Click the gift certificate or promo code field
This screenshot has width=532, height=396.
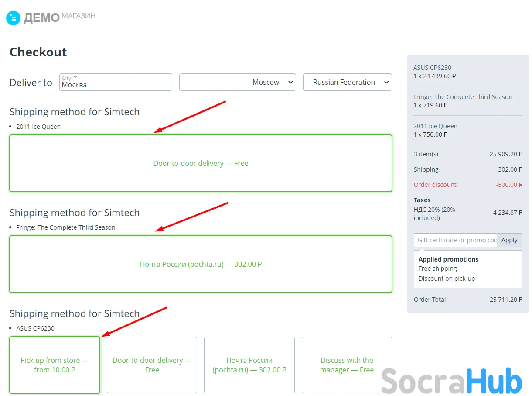(455, 240)
